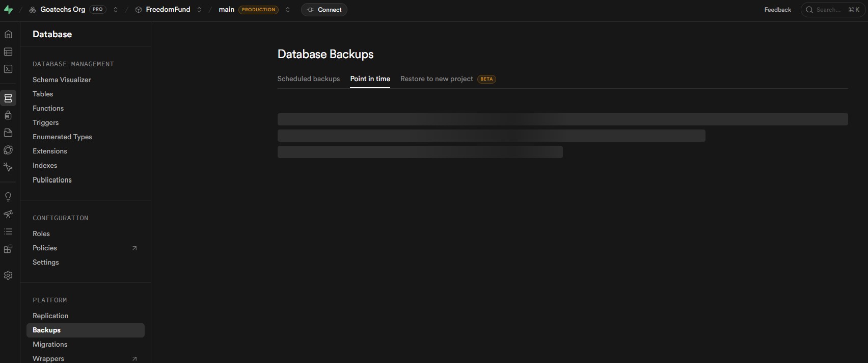Open the Realtime cursor icon
Screen dimensions: 868x363
[x=8, y=167]
